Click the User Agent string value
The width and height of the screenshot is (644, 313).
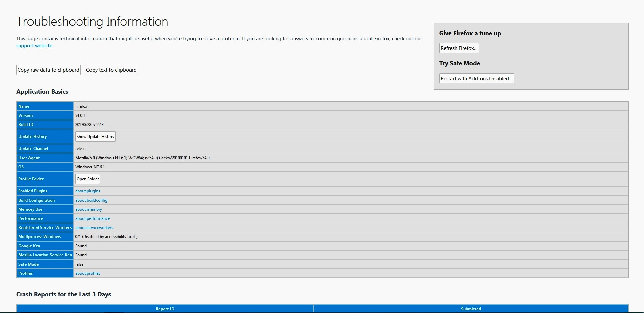coord(142,158)
